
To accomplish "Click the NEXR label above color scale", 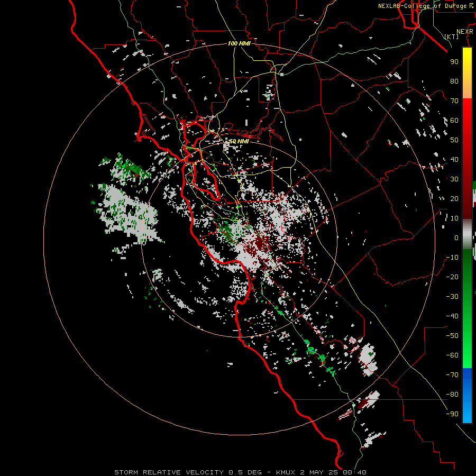I will (465, 32).
